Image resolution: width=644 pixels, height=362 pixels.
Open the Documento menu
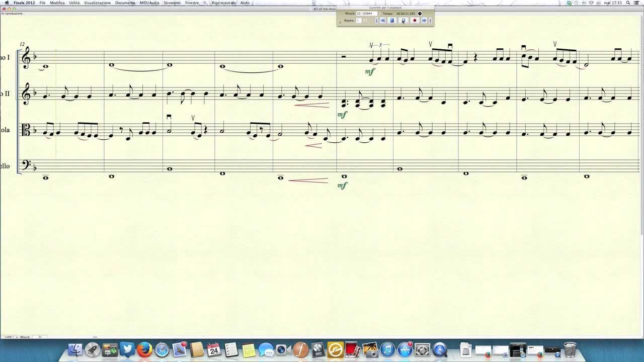click(x=125, y=3)
